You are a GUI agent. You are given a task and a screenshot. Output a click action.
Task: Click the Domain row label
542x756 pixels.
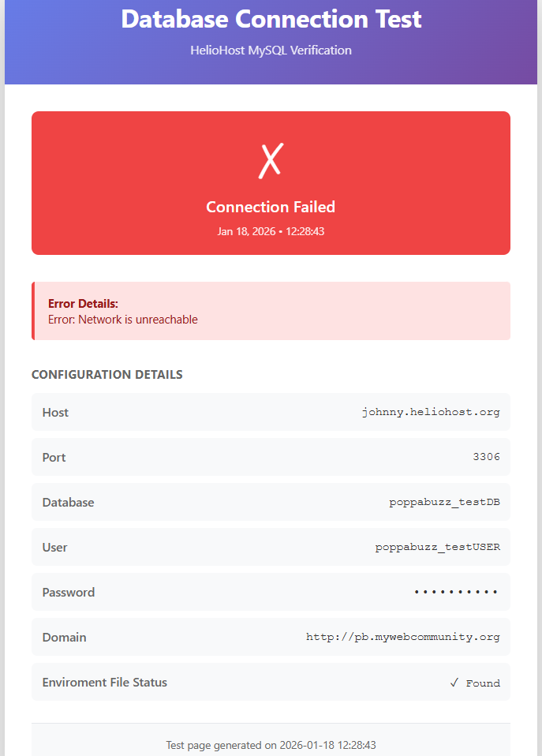pyautogui.click(x=64, y=637)
